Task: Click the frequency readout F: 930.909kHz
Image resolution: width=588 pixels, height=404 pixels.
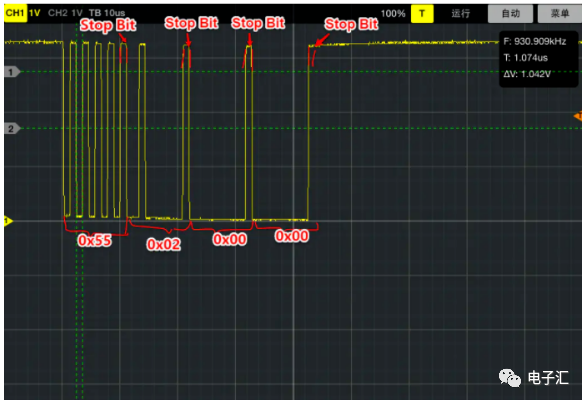Action: [535, 42]
